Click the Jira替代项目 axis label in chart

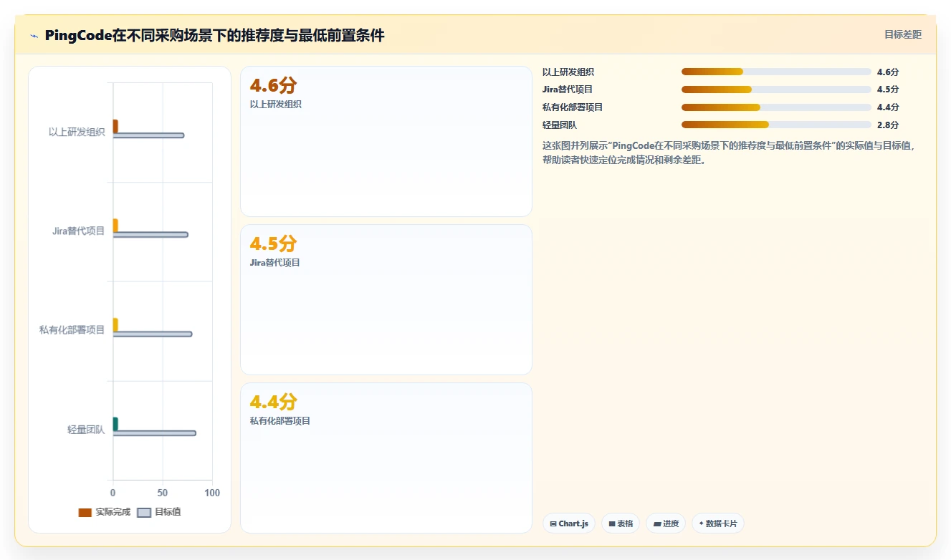[x=79, y=231]
